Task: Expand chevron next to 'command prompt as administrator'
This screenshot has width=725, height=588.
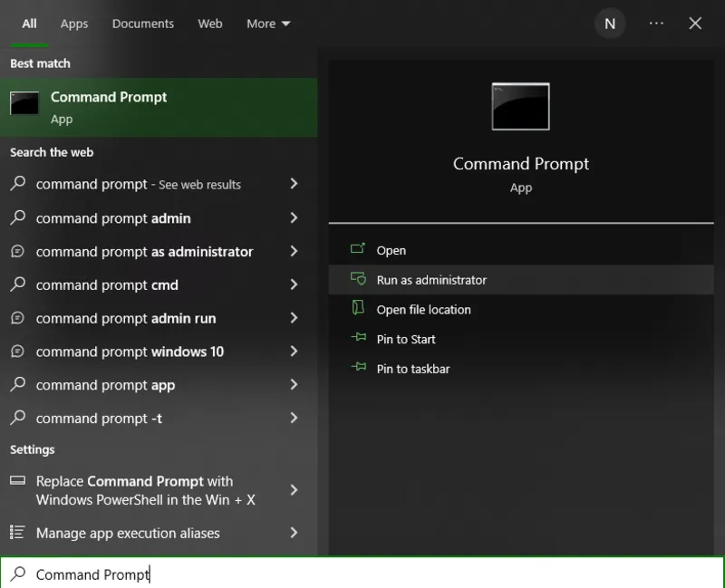Action: (294, 251)
